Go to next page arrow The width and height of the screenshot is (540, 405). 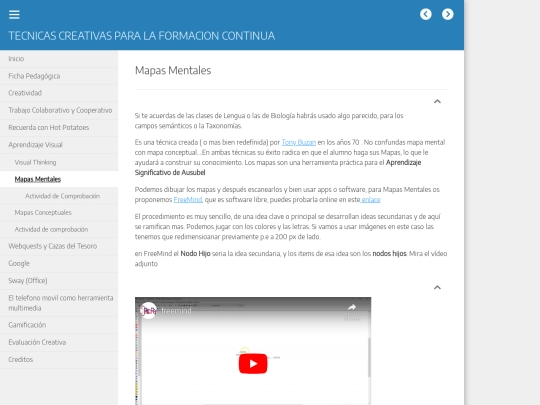pos(448,14)
